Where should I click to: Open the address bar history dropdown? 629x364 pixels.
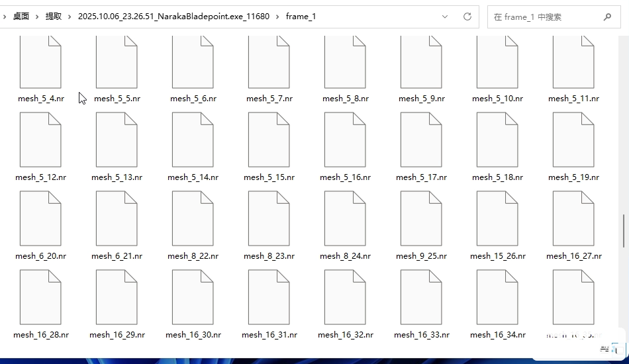tap(446, 17)
